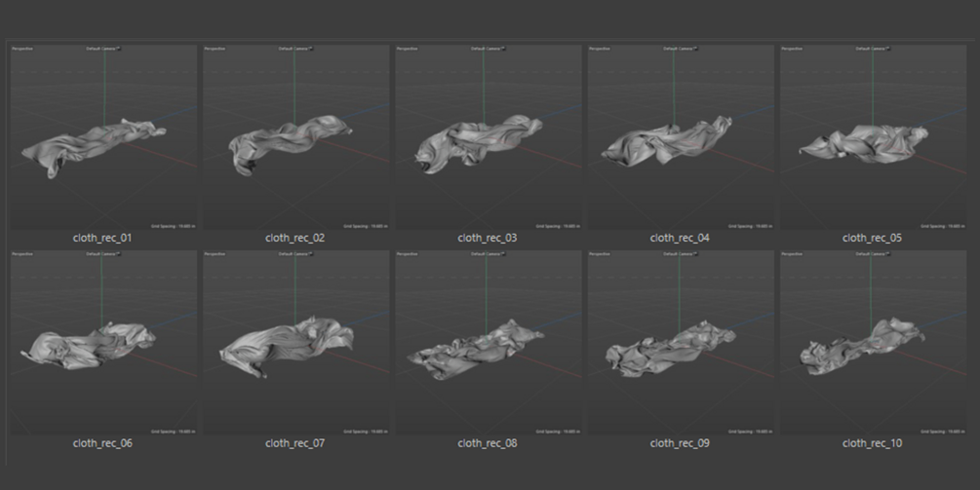980x490 pixels.
Task: Click Default Camera text in cloth_rec_08 preview
Action: pos(486,254)
